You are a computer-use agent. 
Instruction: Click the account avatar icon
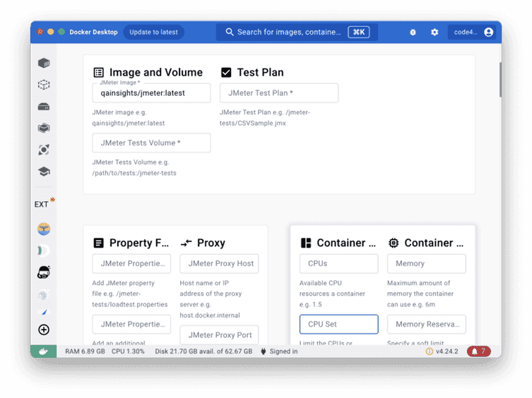click(x=489, y=32)
